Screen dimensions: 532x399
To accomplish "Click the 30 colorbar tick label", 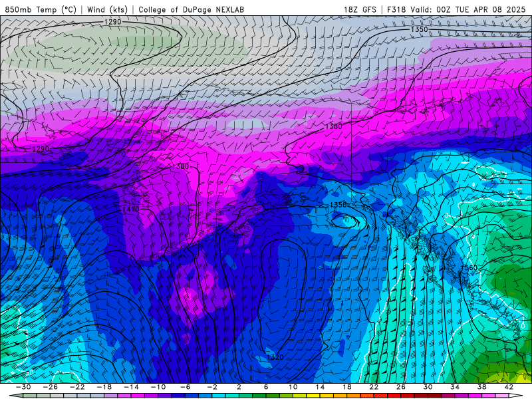I will pyautogui.click(x=428, y=387).
